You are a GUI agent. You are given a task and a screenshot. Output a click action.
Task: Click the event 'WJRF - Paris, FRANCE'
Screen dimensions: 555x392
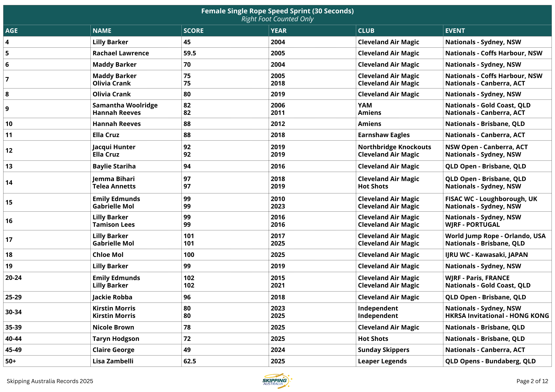pyautogui.click(x=477, y=278)
